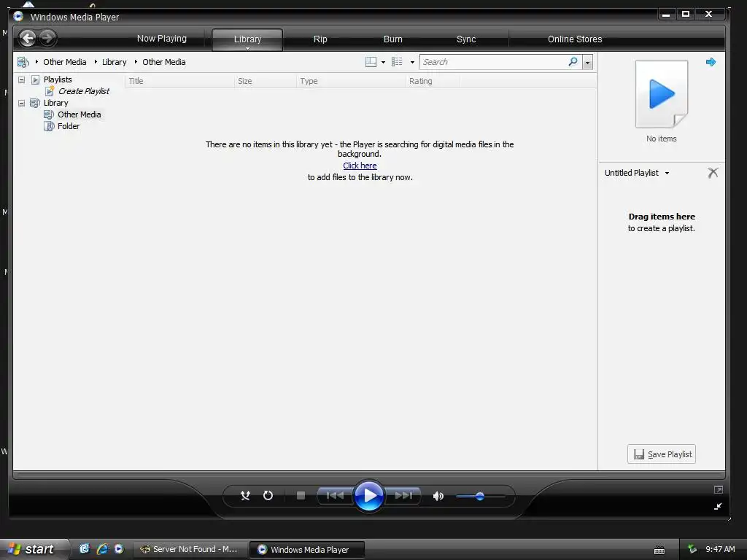Expand breadcrumb arrow before last Other Media

click(136, 62)
